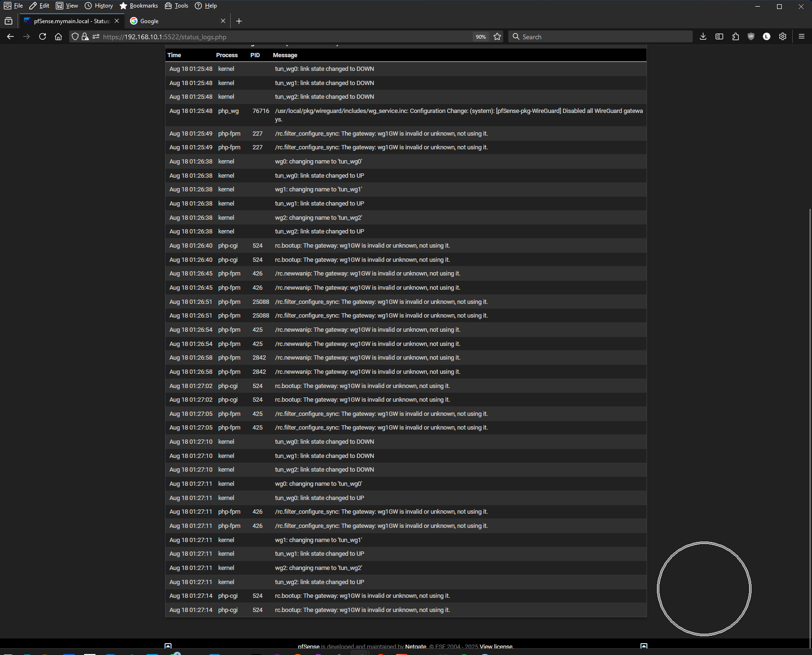Click PID 76716 in the php_wg row

(261, 111)
